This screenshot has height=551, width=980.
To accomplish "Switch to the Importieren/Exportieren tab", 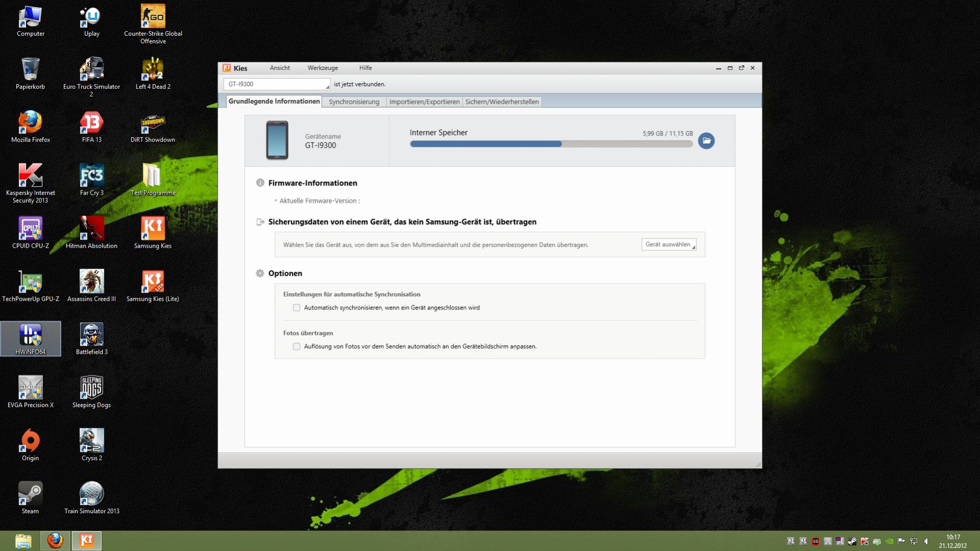I will 424,102.
